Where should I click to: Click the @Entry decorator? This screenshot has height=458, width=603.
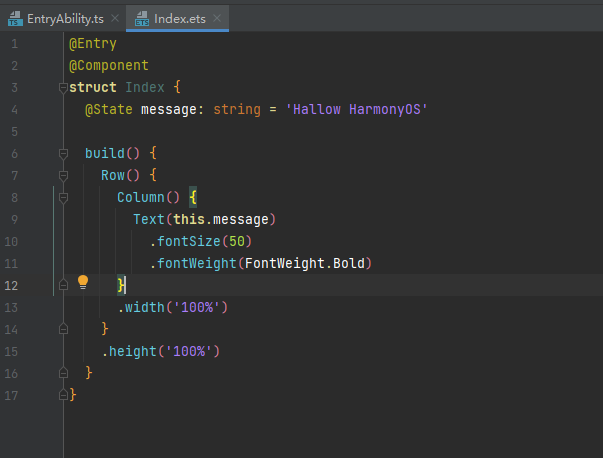pyautogui.click(x=93, y=43)
